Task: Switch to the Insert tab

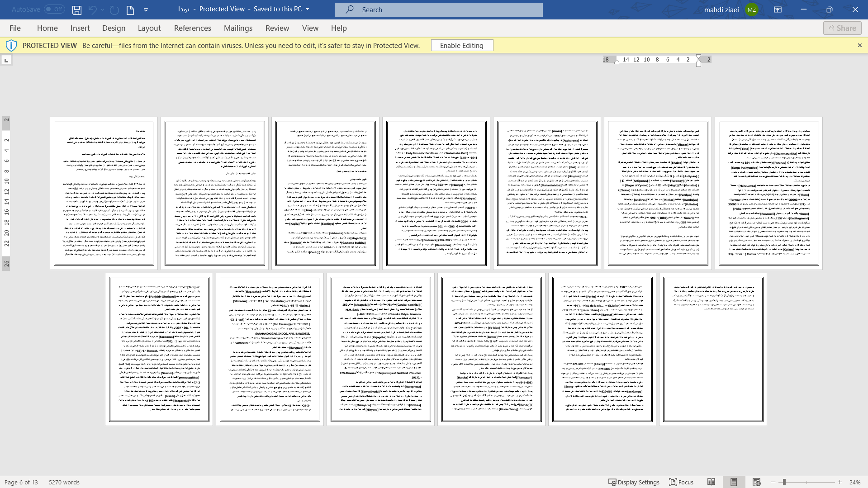Action: pos(80,28)
